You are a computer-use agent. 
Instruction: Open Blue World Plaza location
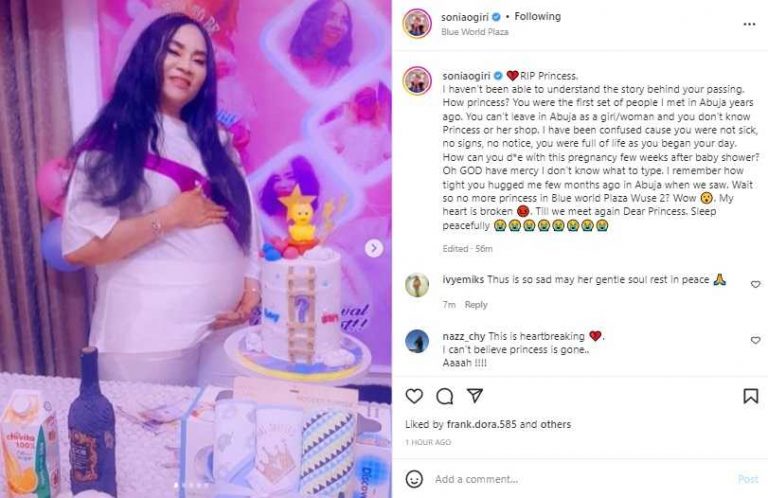click(x=475, y=32)
